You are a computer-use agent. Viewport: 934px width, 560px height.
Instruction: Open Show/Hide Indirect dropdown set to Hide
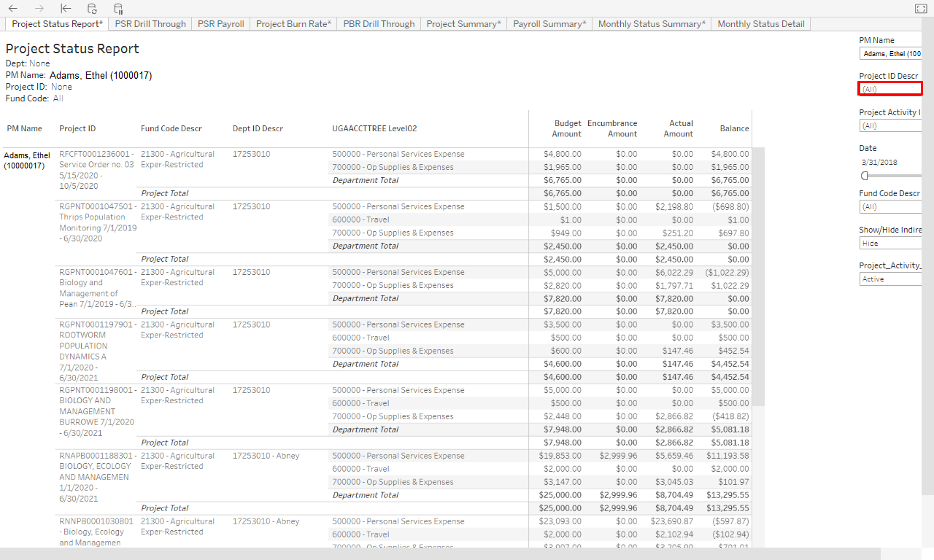(891, 243)
